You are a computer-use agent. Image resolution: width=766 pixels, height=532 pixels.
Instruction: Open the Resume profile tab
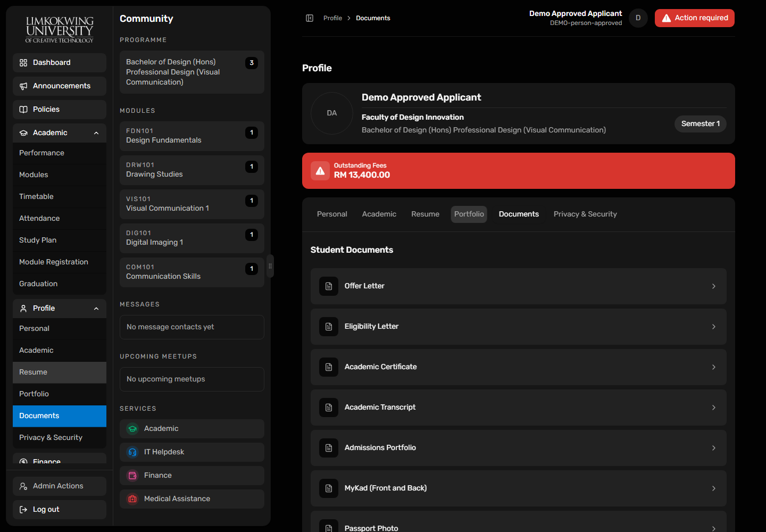pos(426,214)
